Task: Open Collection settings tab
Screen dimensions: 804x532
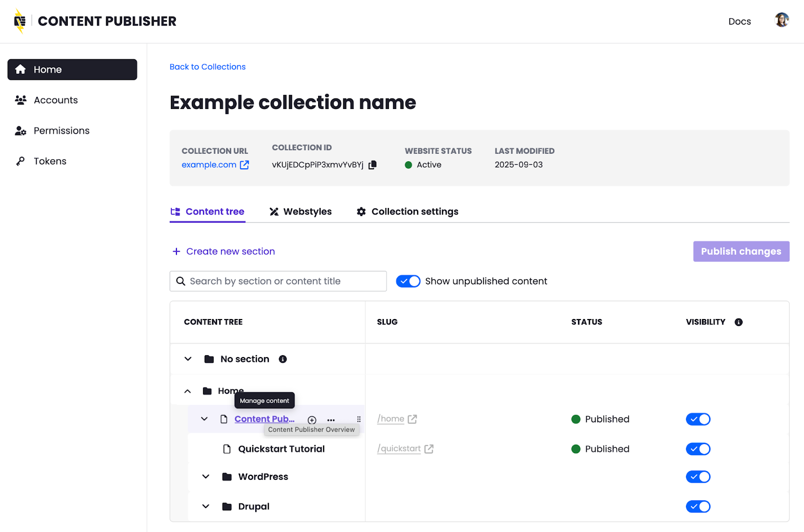Action: (408, 211)
